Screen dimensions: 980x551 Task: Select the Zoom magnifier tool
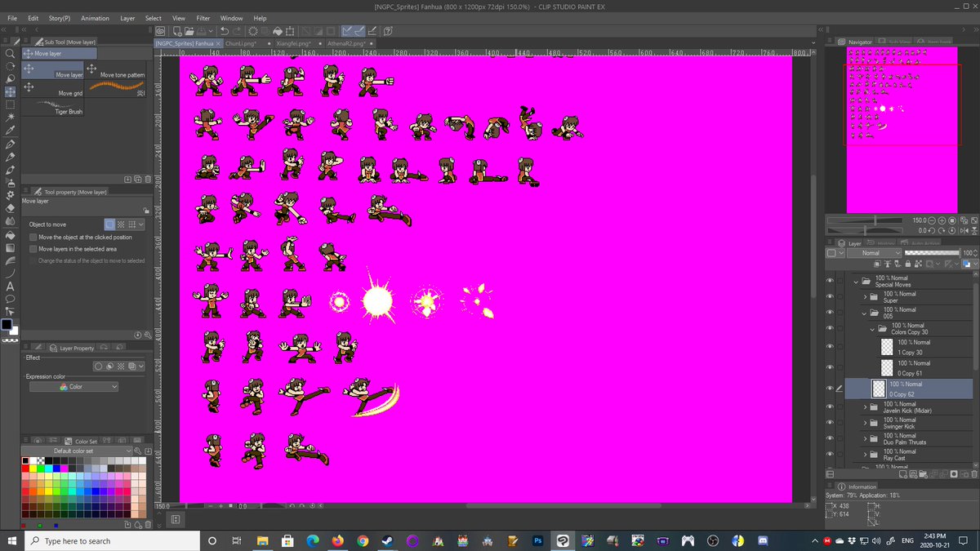tap(11, 54)
